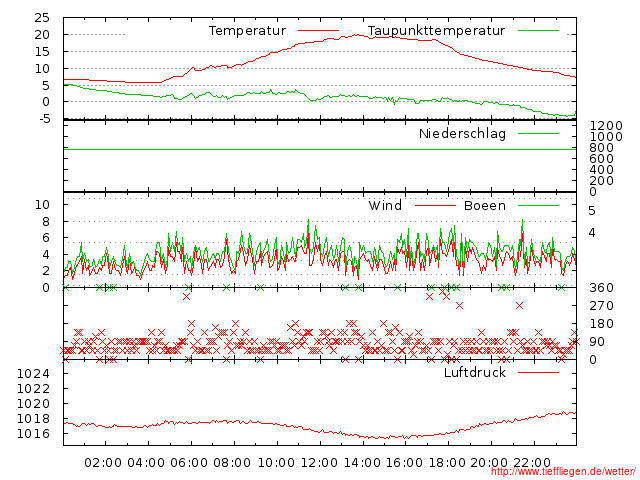Click the 600 precipitation axis value
Screen dimensions: 640x480
601,159
